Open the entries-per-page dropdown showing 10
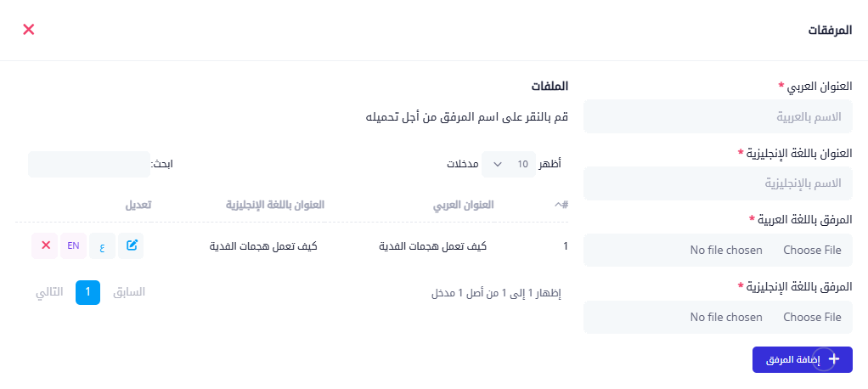The height and width of the screenshot is (389, 868). click(x=508, y=164)
